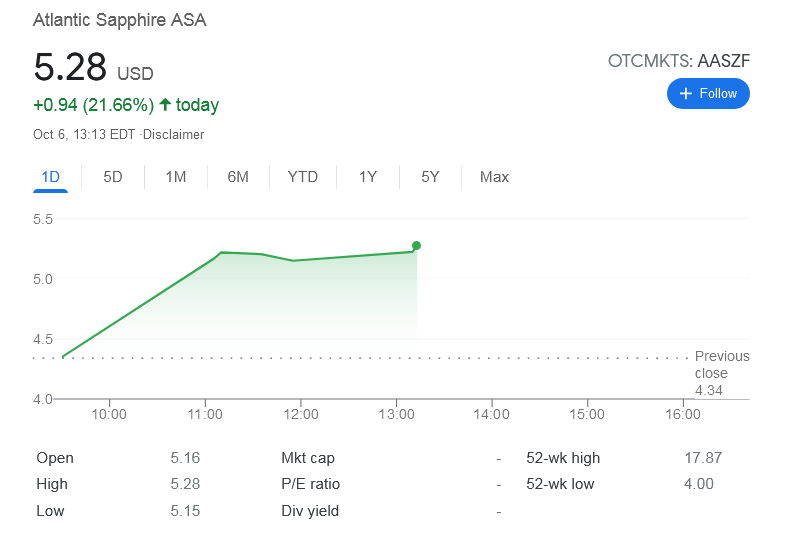This screenshot has height=549, width=801.
Task: Switch to the 5D chart tab
Action: (x=113, y=177)
